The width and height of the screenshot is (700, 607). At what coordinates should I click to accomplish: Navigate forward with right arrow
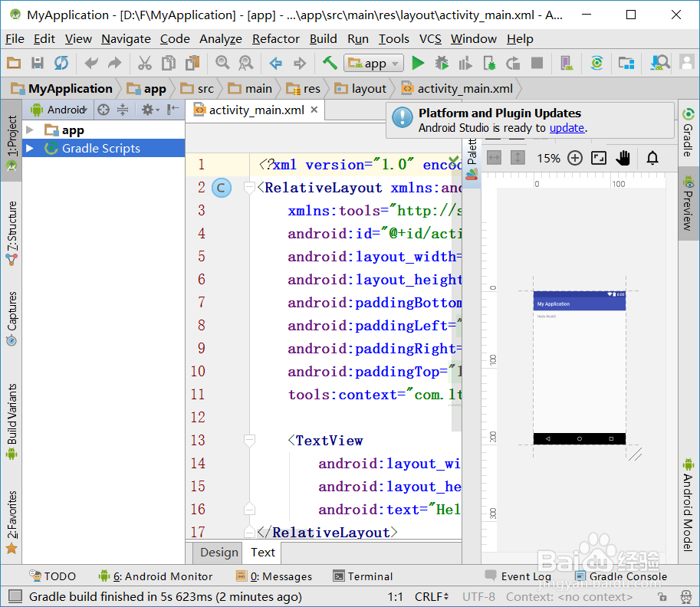tap(300, 63)
